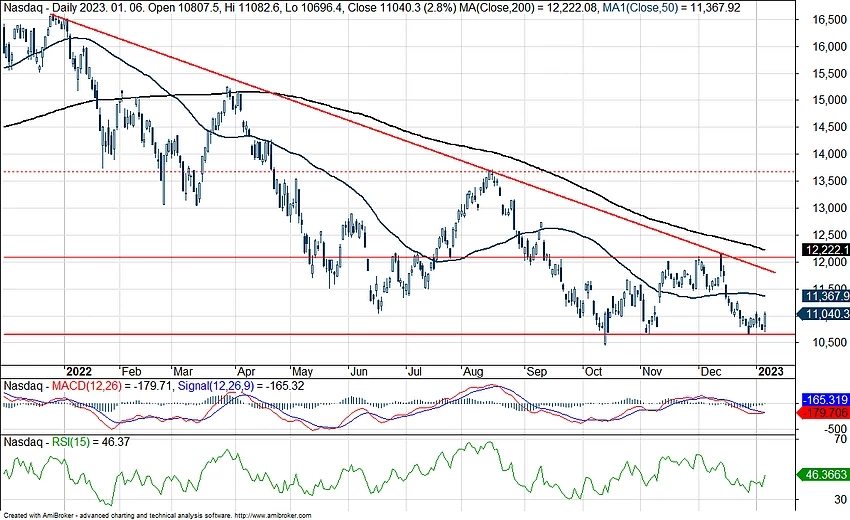This screenshot has width=850, height=520.
Task: Click the Dec month axis label
Action: (x=711, y=372)
